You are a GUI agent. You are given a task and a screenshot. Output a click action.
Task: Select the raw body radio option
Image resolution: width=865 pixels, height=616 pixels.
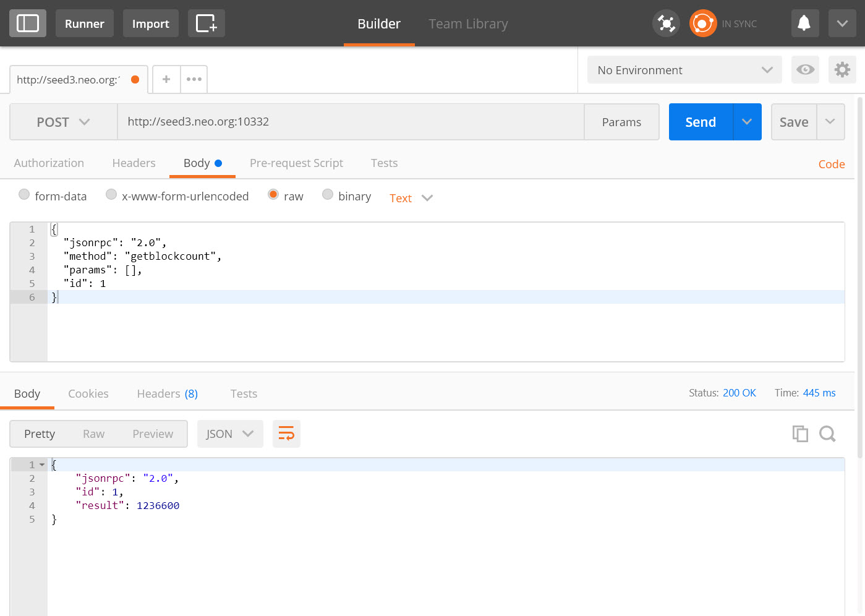pyautogui.click(x=273, y=195)
